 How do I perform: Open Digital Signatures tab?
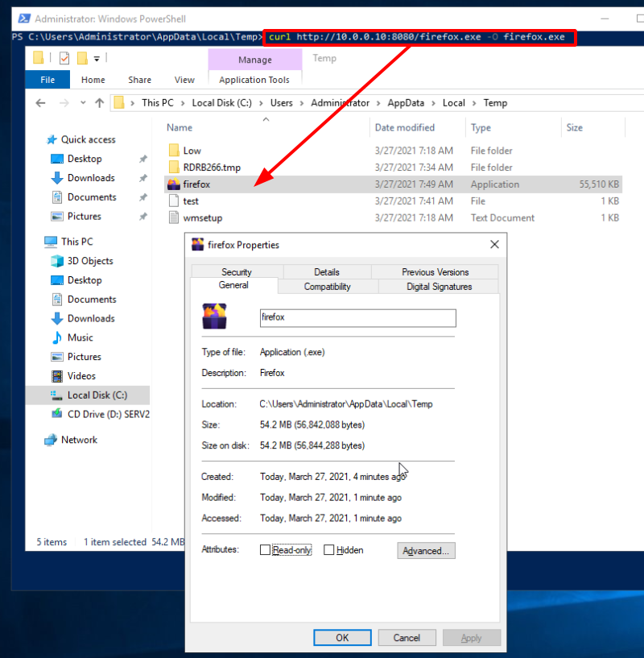[439, 287]
